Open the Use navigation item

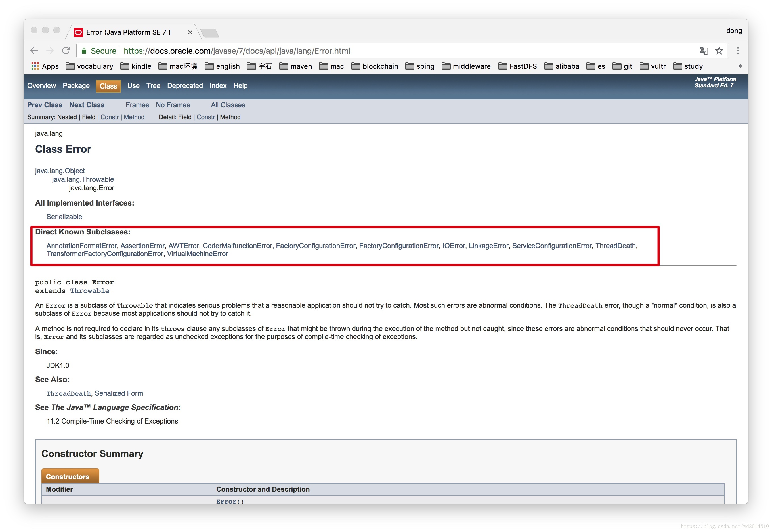point(133,86)
